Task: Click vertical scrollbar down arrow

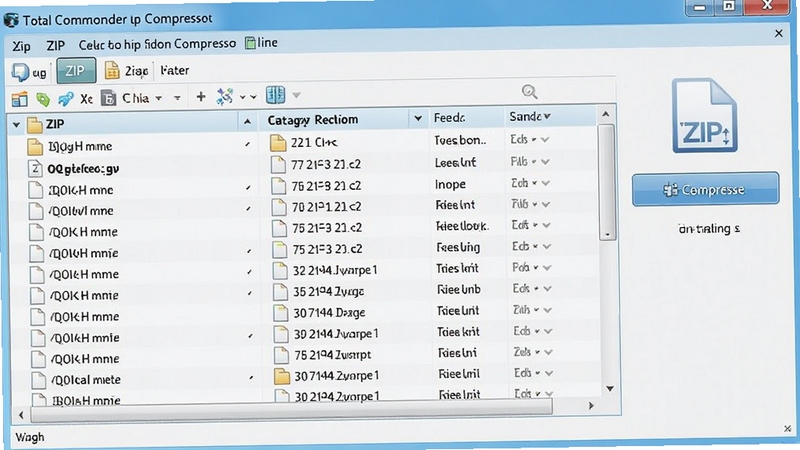Action: coord(610,389)
